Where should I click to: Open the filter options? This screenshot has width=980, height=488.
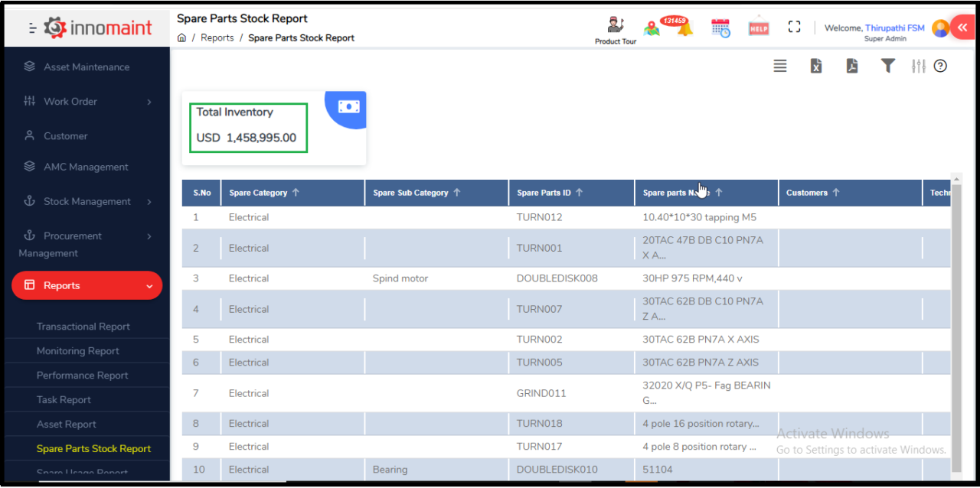click(887, 66)
